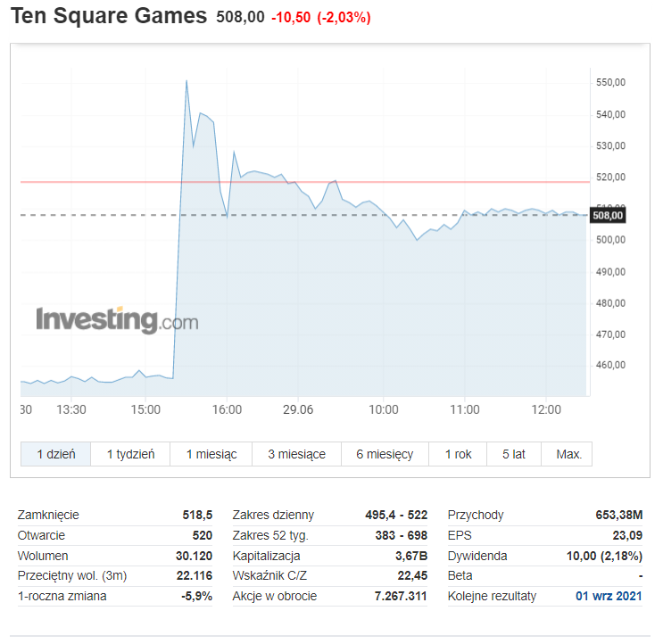Screen dimensions: 663x644
Task: Click the 16:00 time axis label
Action: click(227, 409)
